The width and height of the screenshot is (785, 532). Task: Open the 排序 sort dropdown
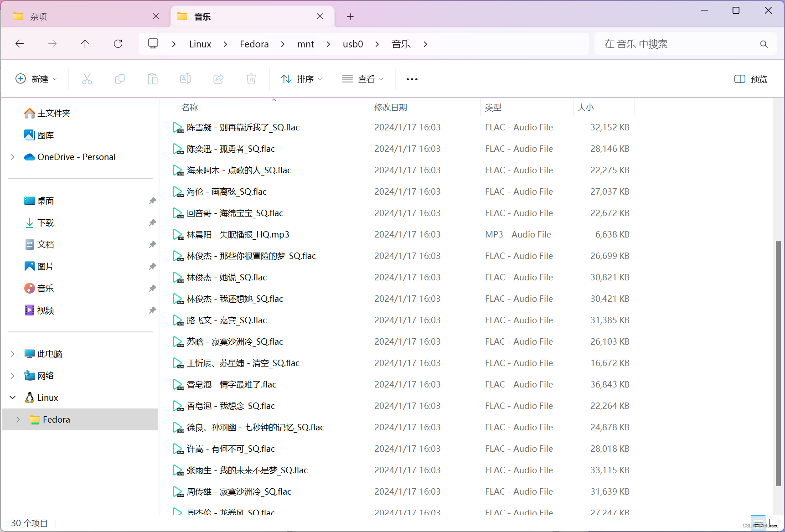pos(302,79)
